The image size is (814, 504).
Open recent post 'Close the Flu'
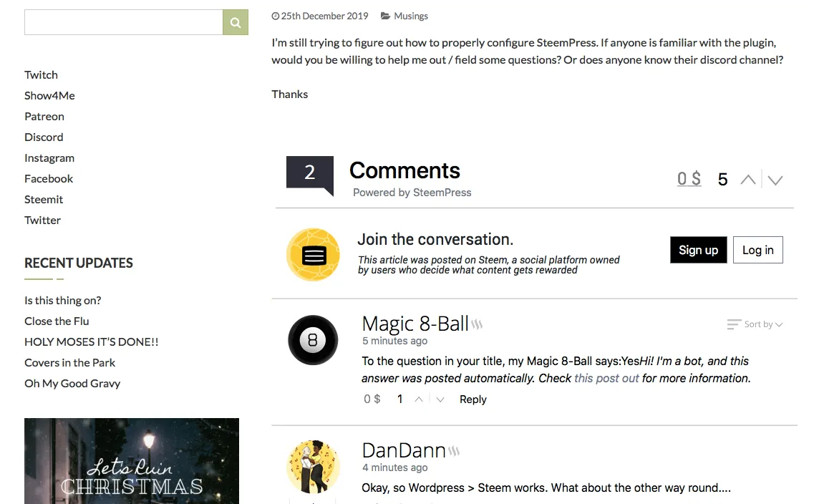click(57, 321)
